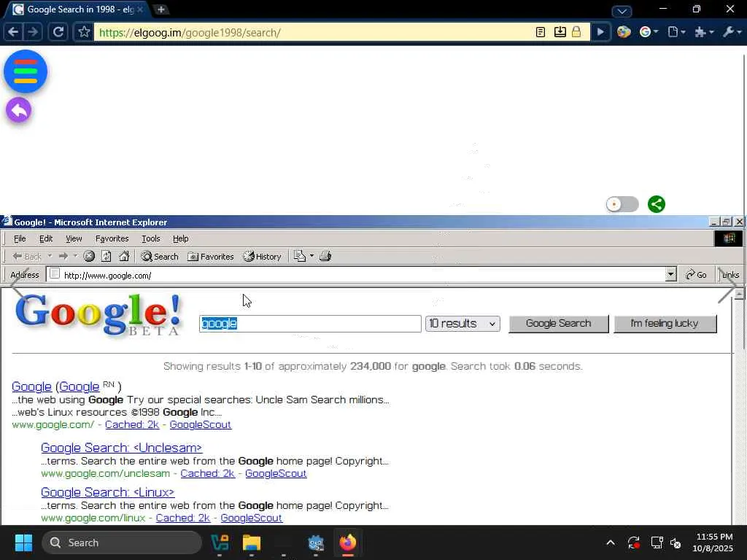Screen dimensions: 747x560
Task: Click the Google search query text box
Action: [310, 323]
